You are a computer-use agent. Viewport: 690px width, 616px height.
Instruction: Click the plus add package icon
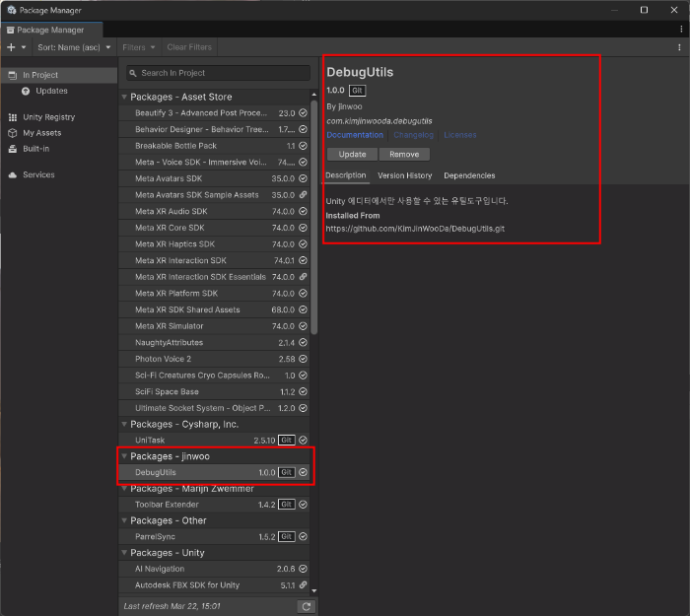click(x=11, y=47)
